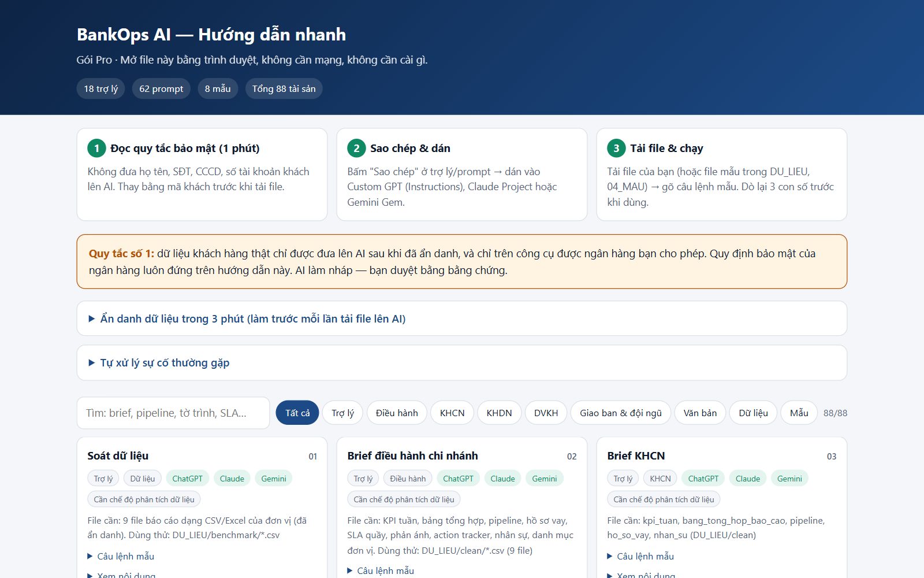Click the Tổng 88 tài sản badge
Viewport: 924px width, 578px height.
click(284, 88)
